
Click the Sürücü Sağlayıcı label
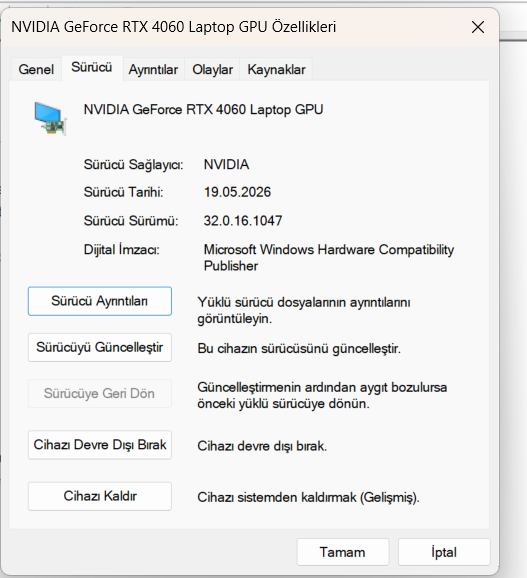[133, 165]
